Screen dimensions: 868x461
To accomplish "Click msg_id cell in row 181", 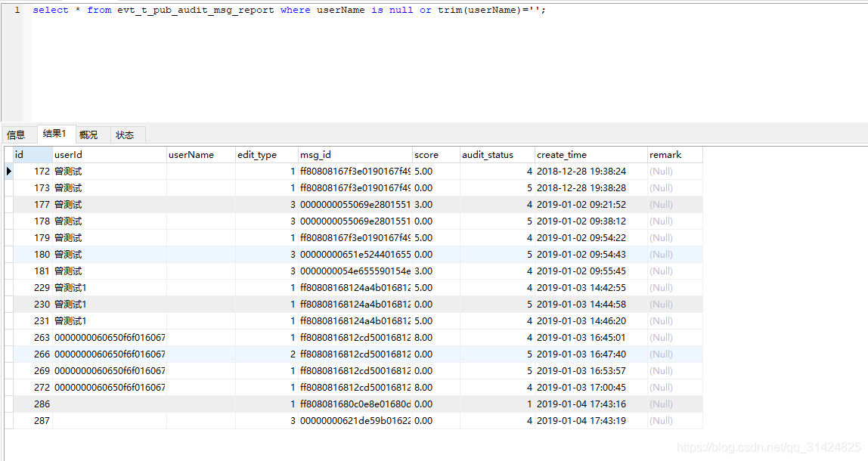I will tap(355, 271).
